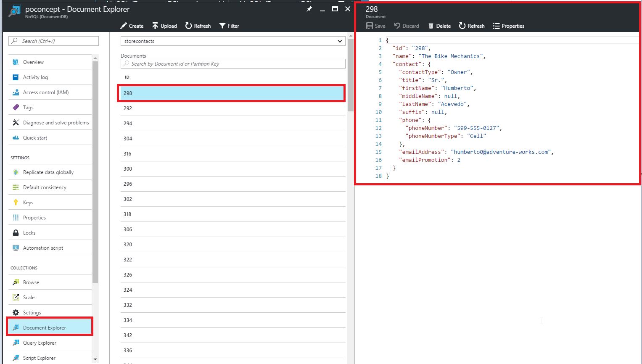642x364 pixels.
Task: Go to Activity log menu item
Action: (50, 77)
